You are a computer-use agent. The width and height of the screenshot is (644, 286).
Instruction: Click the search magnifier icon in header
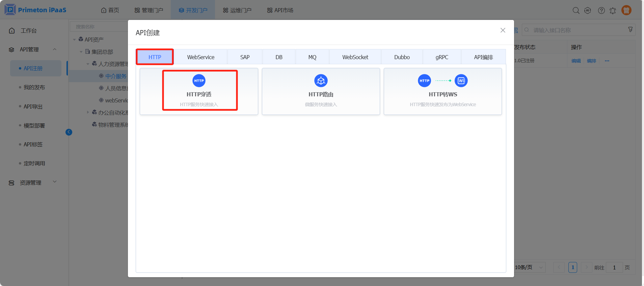[576, 10]
